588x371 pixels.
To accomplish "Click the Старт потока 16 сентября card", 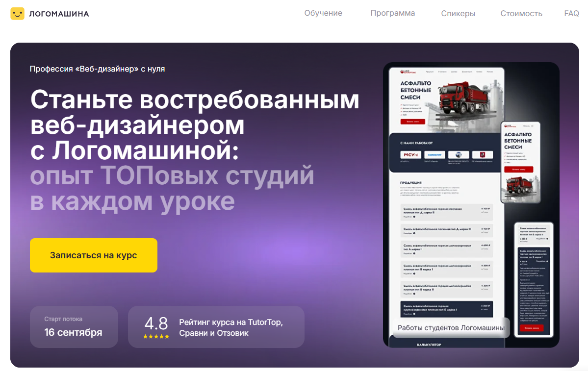I will point(74,327).
